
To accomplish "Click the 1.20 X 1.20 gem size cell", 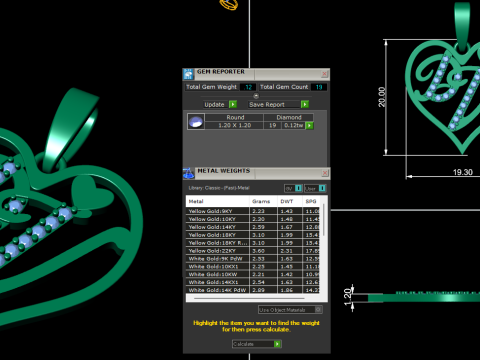I will 234,126.
